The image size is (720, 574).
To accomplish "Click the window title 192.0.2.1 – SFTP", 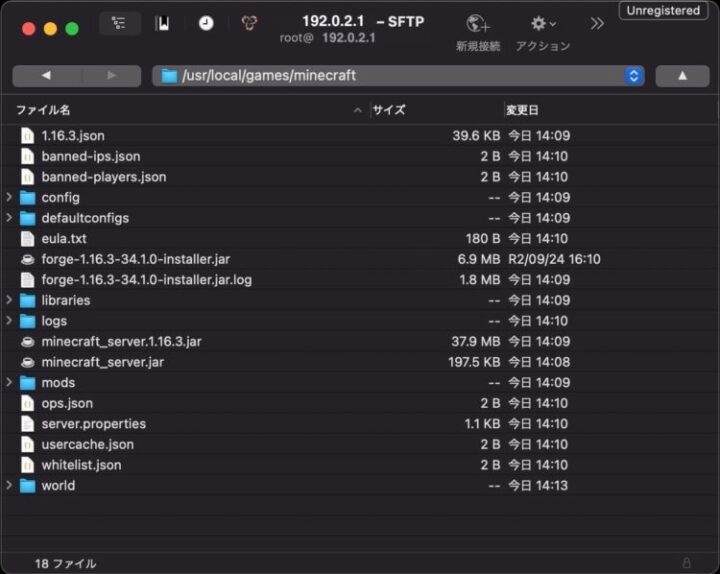I will tap(363, 21).
